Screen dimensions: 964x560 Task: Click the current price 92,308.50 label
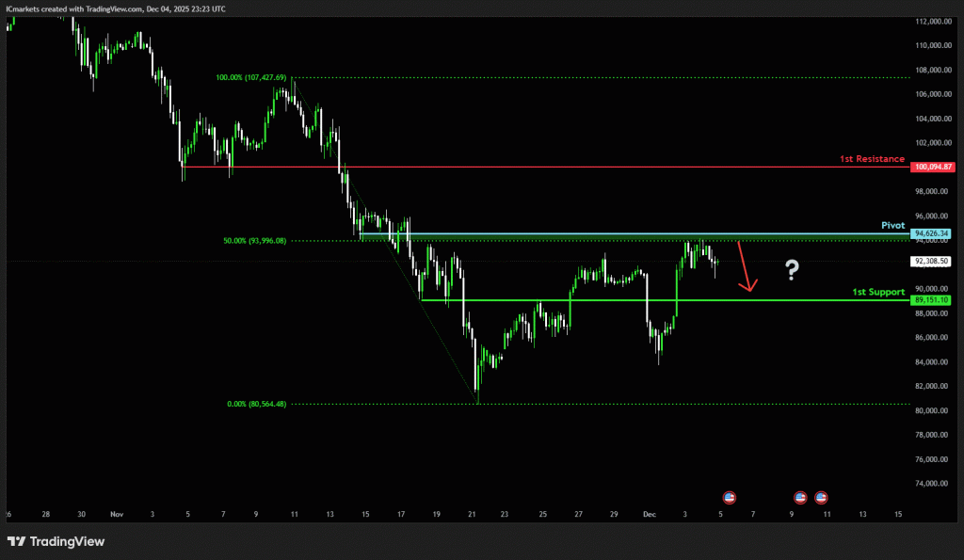click(x=933, y=261)
